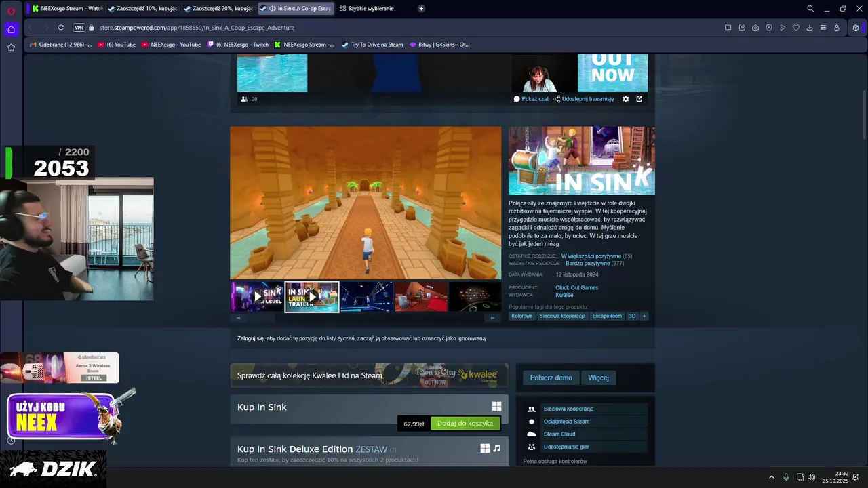This screenshot has height=488, width=868.
Task: Add a new tab with plus button
Action: tap(421, 9)
